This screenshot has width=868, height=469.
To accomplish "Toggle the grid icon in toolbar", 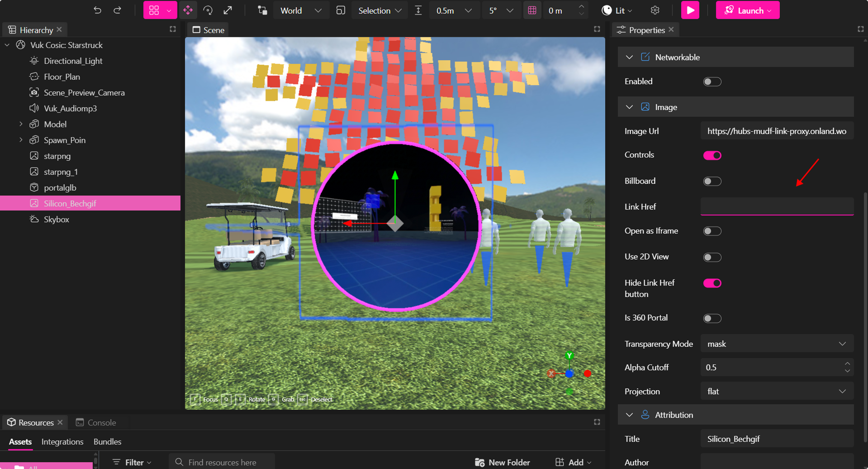I will point(532,10).
